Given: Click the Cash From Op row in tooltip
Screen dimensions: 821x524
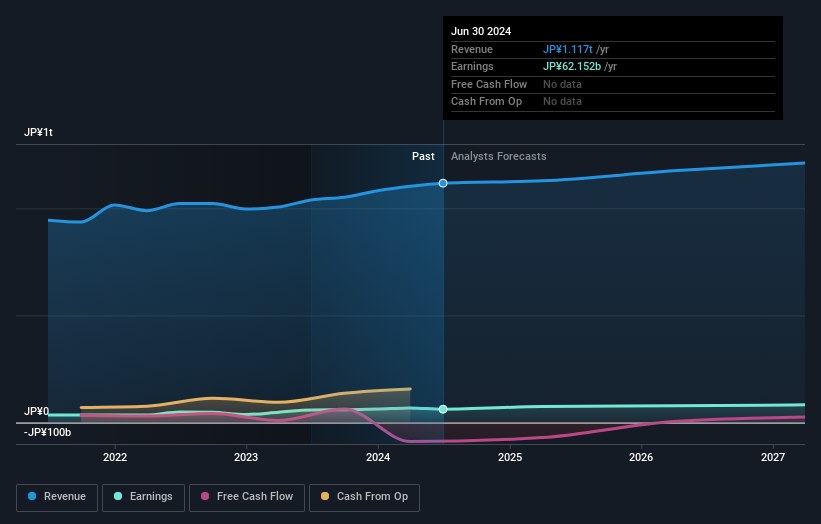Looking at the screenshot, I should point(613,102).
